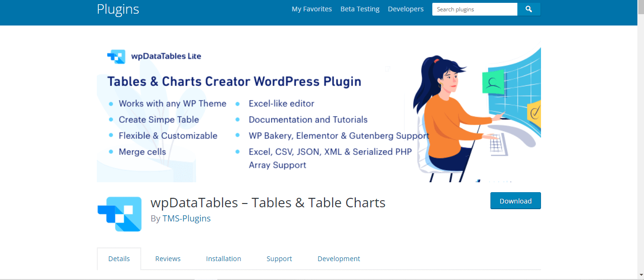Click 'Excel-like editor' text
The height and width of the screenshot is (280, 644).
(x=282, y=103)
